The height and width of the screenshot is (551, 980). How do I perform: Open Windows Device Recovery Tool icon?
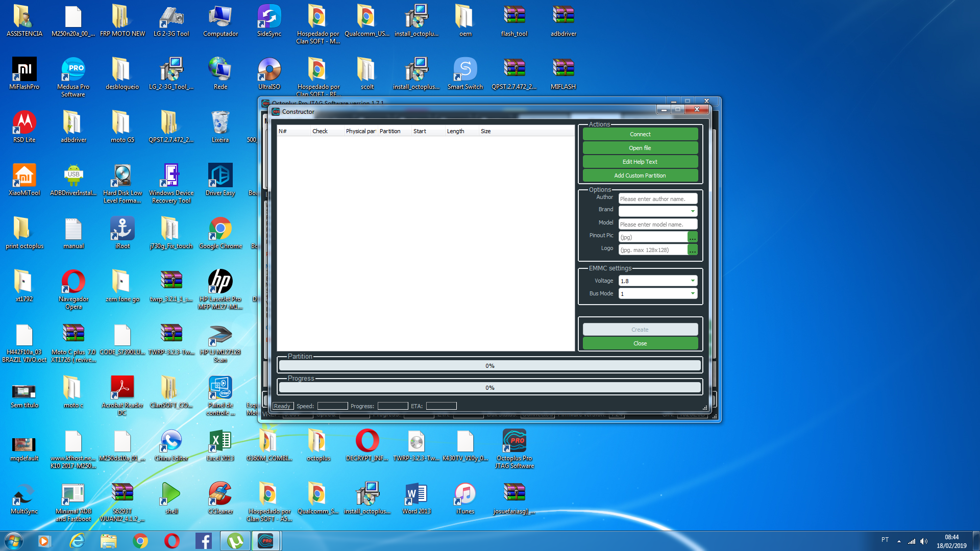(x=171, y=184)
